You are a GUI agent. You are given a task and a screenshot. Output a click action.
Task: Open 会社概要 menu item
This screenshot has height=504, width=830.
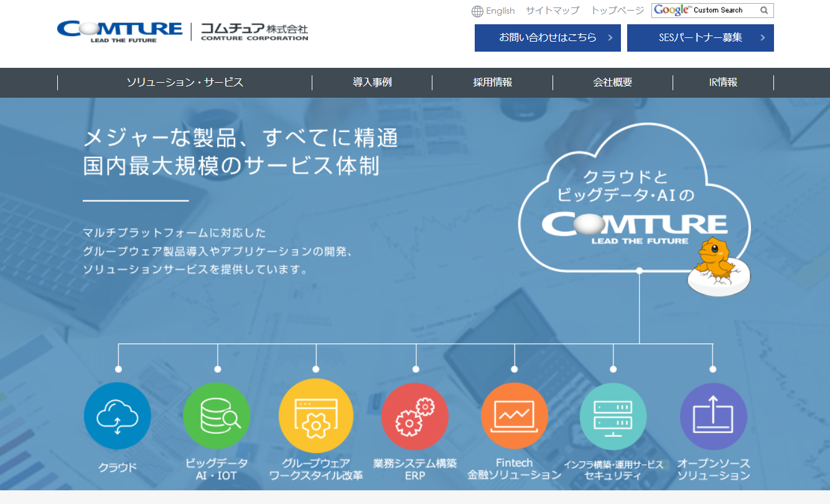(613, 82)
